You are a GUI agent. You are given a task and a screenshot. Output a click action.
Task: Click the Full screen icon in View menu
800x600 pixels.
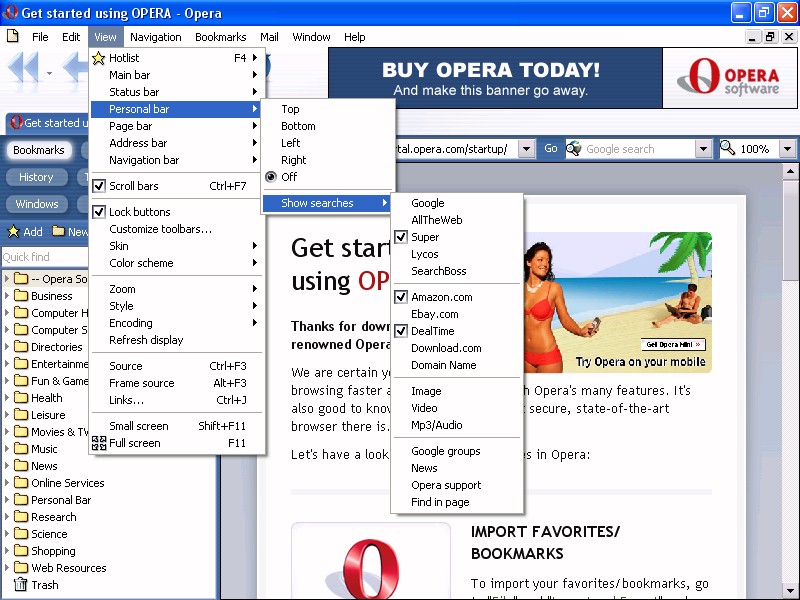pyautogui.click(x=98, y=443)
